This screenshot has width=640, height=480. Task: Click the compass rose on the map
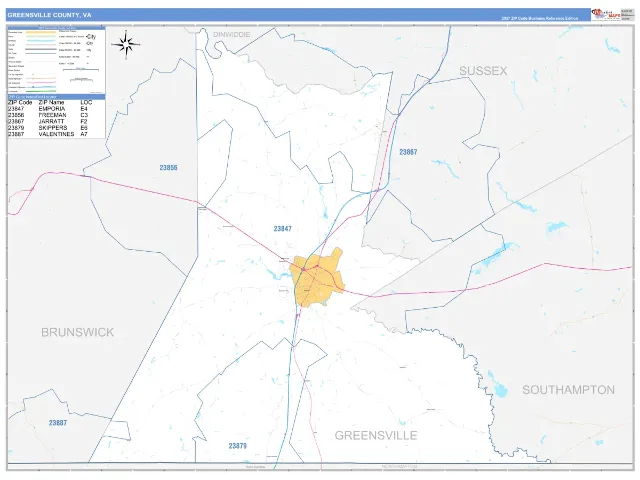[x=126, y=44]
